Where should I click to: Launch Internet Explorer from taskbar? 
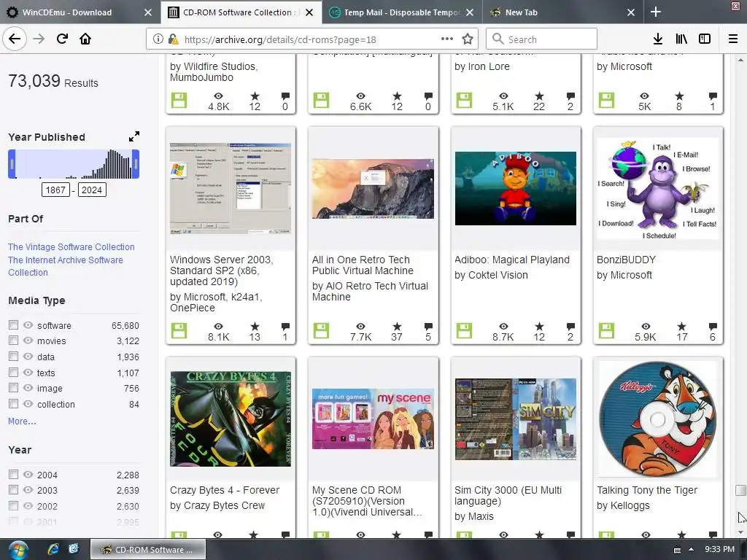click(x=53, y=550)
